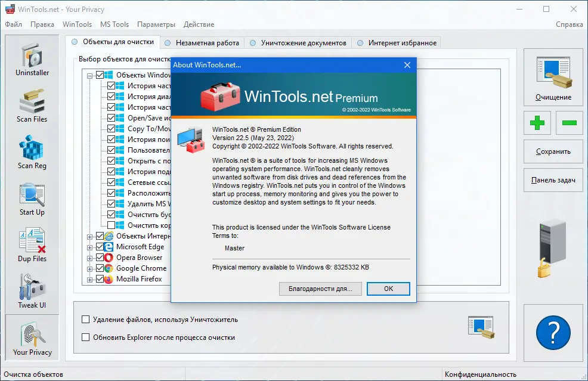
Task: Click the green plus add icon
Action: 537,123
